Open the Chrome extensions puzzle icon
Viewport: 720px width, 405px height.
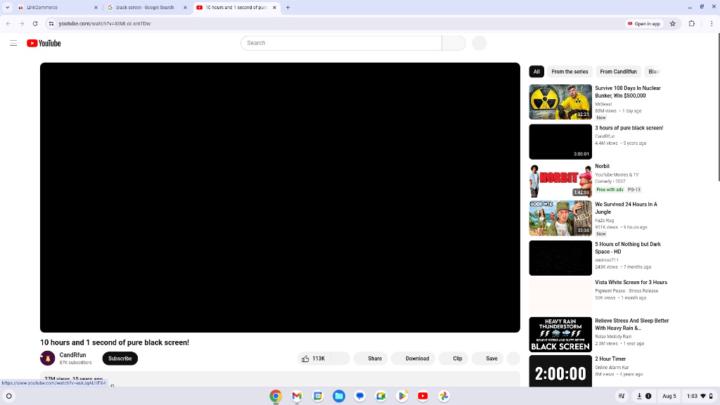(691, 23)
